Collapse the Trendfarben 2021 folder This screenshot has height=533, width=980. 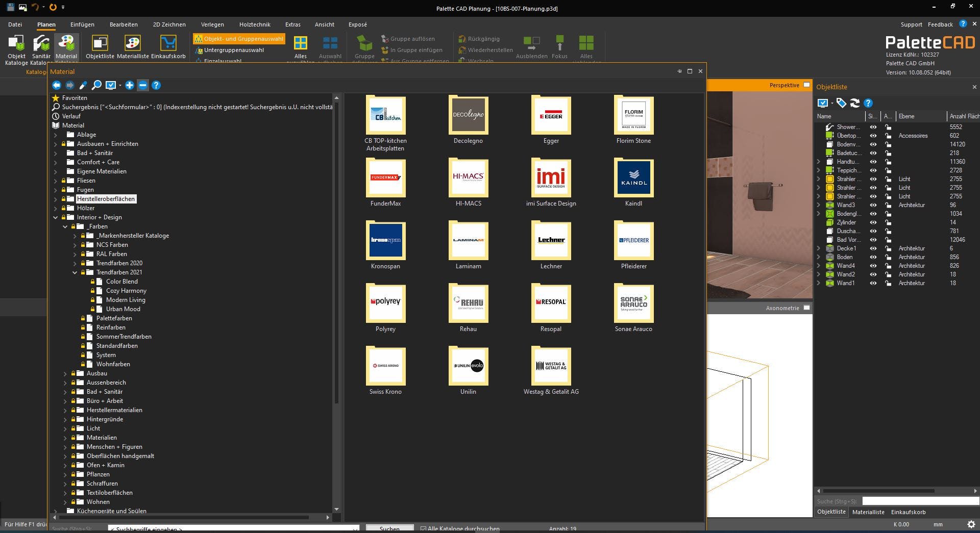click(75, 272)
